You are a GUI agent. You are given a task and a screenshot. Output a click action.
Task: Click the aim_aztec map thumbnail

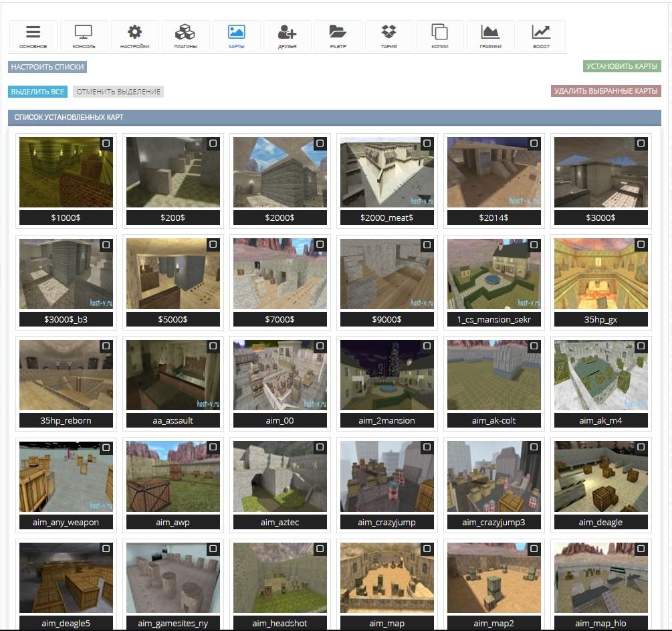click(280, 476)
